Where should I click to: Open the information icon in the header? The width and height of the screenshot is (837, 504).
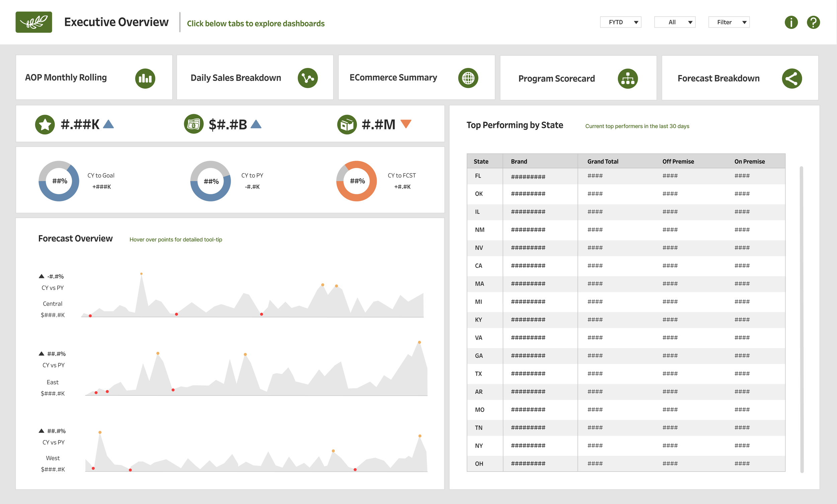click(x=791, y=22)
